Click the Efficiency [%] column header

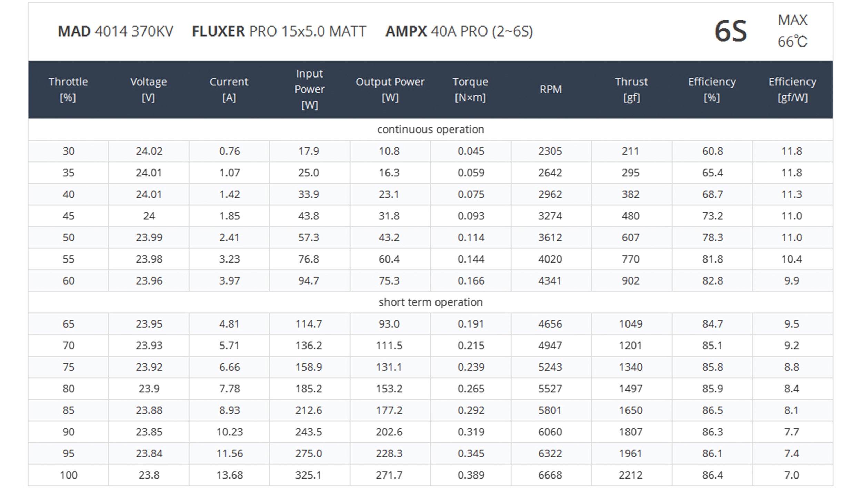712,90
